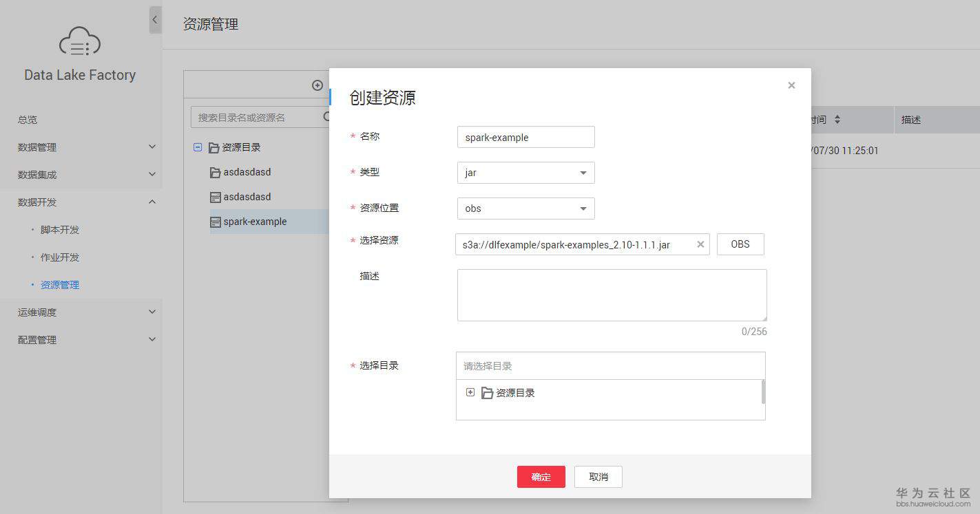
Task: Select the asdasdasd resource file in the tree
Action: point(247,197)
